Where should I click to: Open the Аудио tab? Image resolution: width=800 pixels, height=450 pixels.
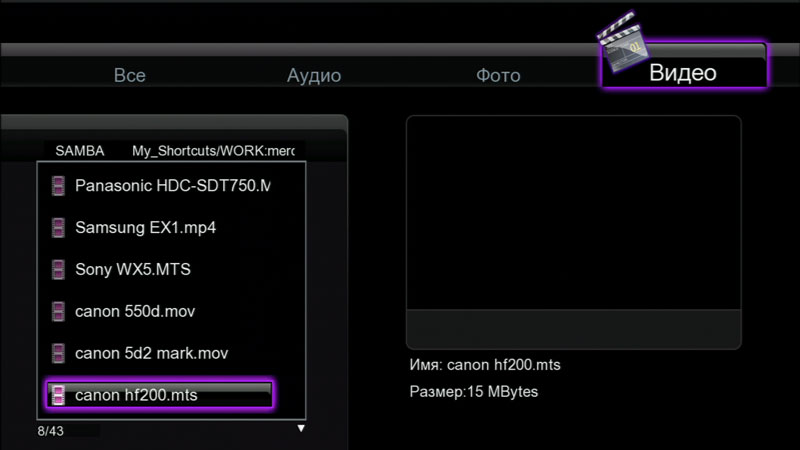coord(314,76)
